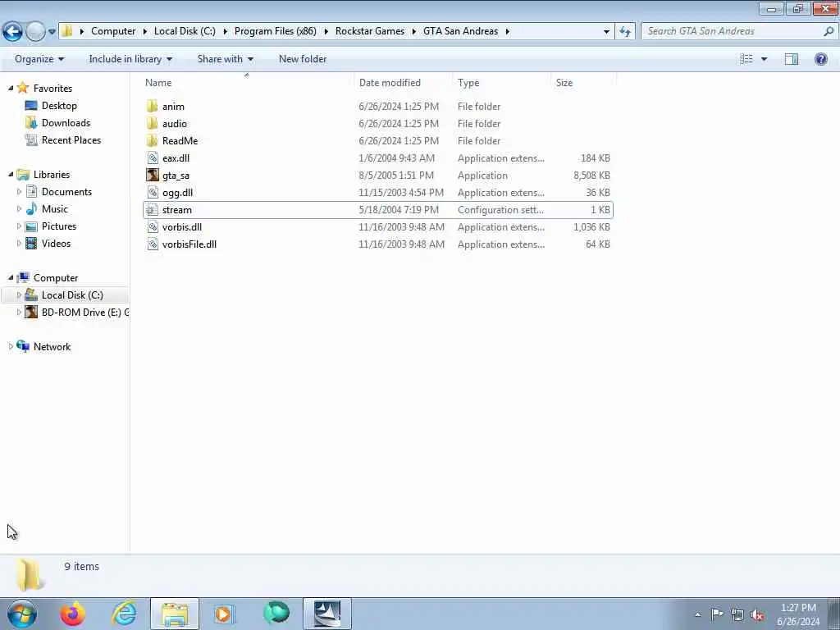Go to Program Files (x86) breadcrumb
Screen dimensions: 840x630
click(276, 31)
